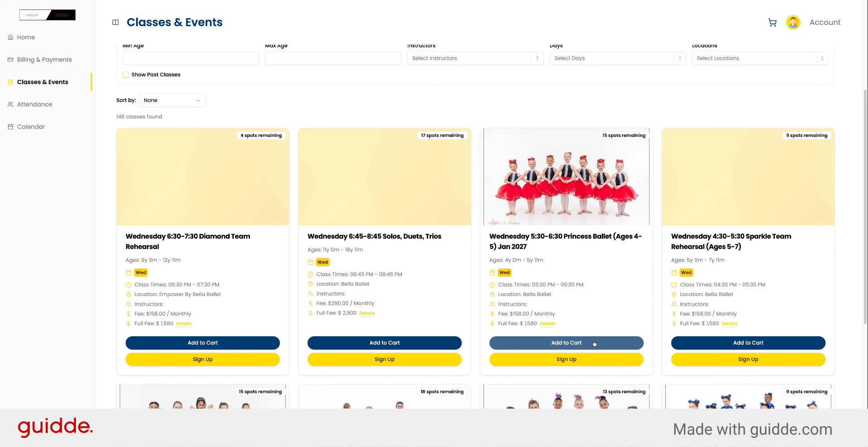The width and height of the screenshot is (868, 447).
Task: Open the shopping cart icon
Action: coord(773,22)
